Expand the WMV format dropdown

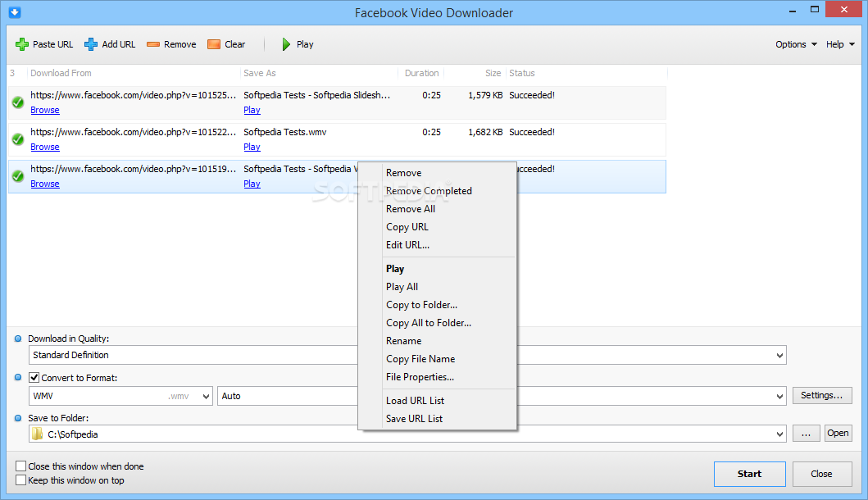tap(206, 397)
